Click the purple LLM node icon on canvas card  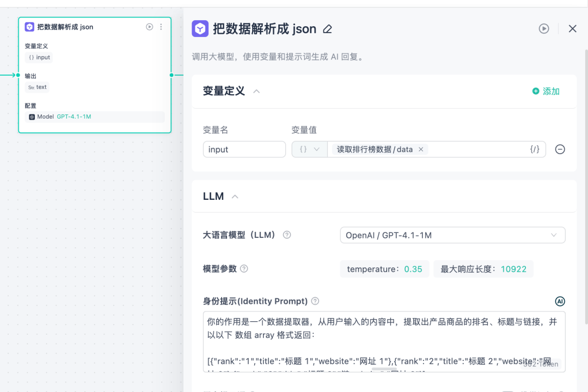click(x=29, y=27)
